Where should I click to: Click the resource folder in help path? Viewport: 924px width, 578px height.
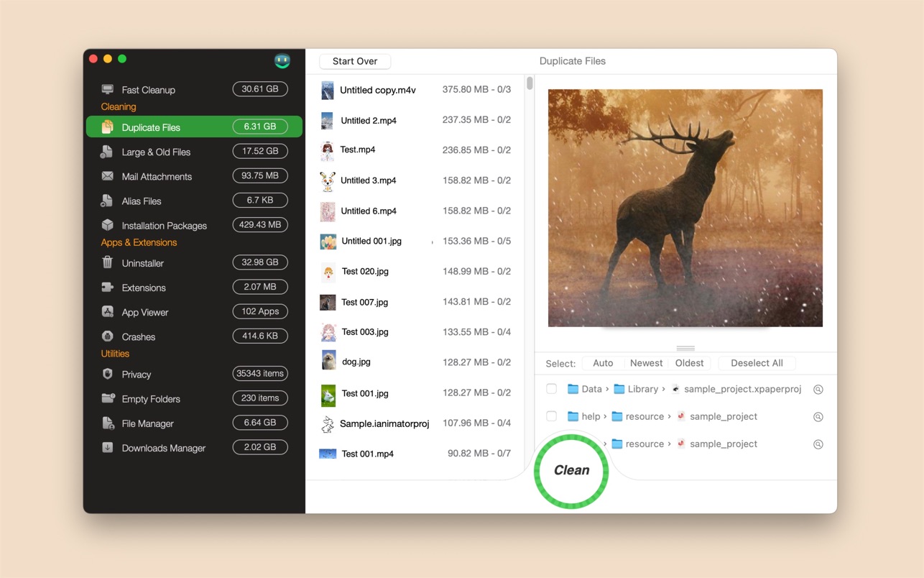[637, 416]
